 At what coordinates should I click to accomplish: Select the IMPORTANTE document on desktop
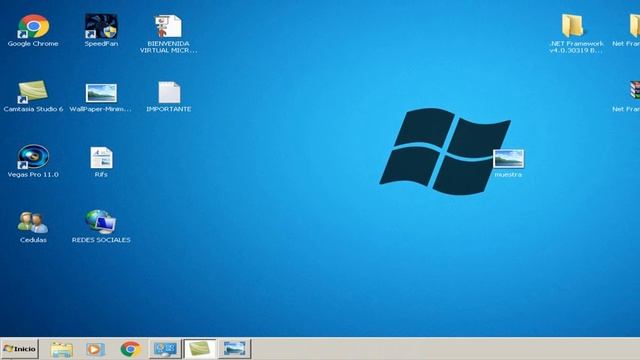[x=169, y=92]
